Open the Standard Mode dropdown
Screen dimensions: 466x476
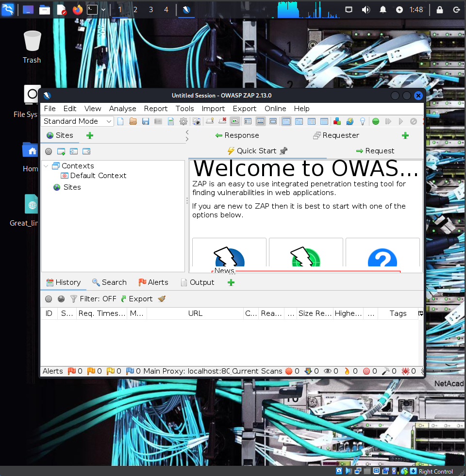[78, 121]
